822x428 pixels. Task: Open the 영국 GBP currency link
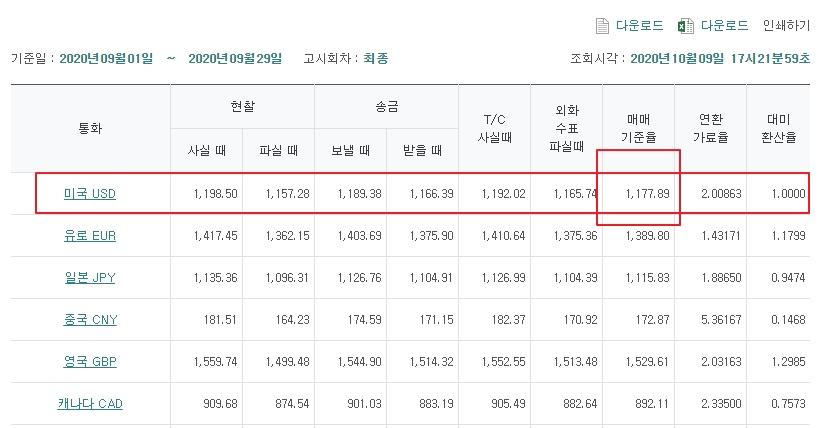click(x=90, y=361)
